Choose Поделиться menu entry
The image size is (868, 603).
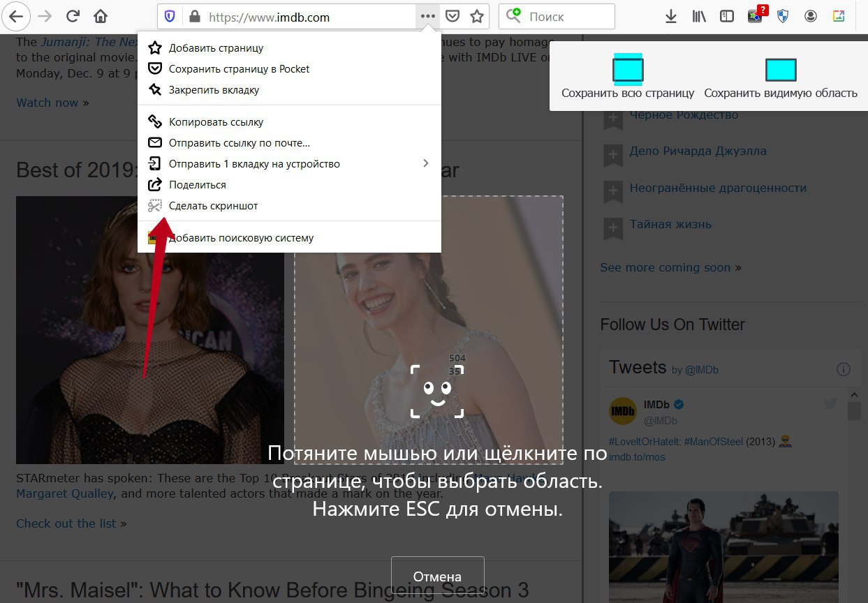[289, 185]
